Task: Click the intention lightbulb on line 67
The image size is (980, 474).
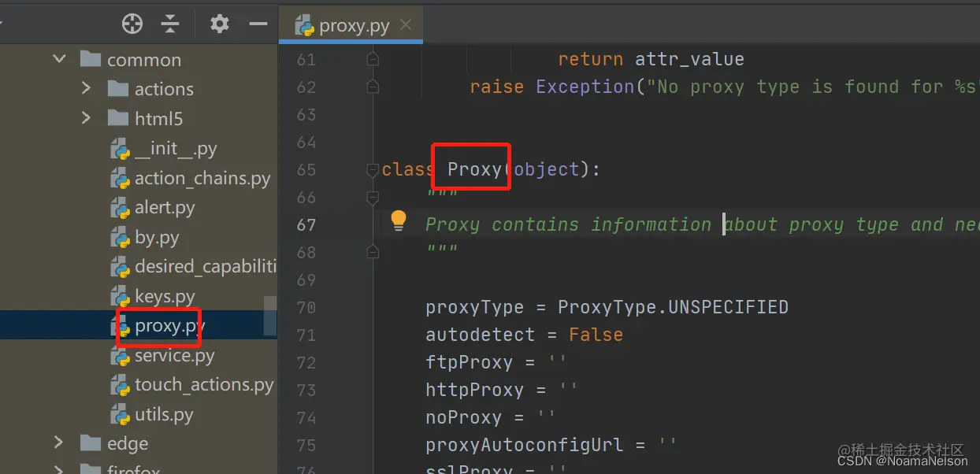Action: 399,221
